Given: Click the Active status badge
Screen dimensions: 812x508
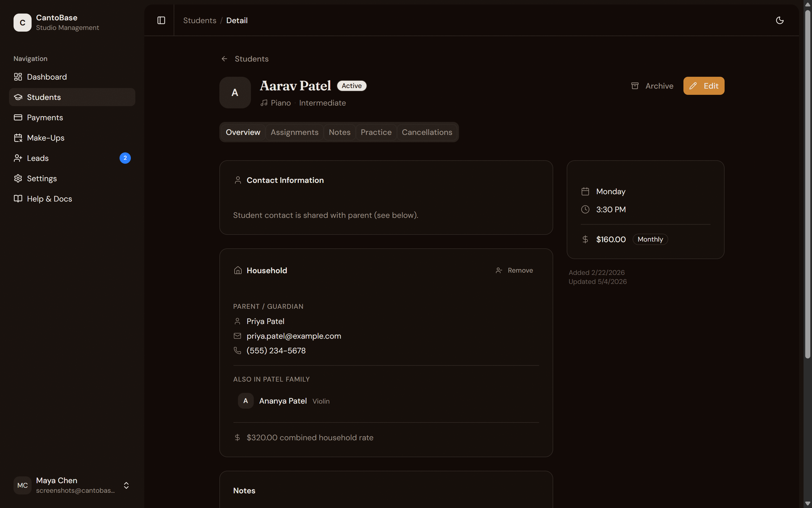Looking at the screenshot, I should [352, 86].
